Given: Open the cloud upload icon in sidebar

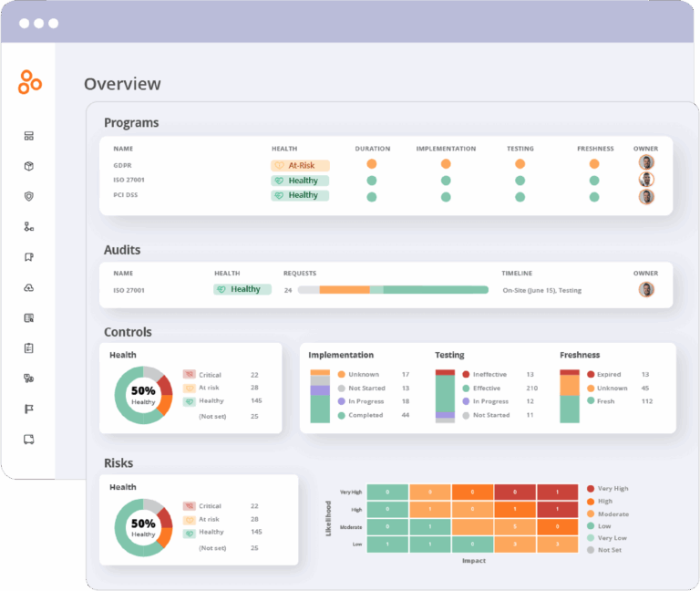Looking at the screenshot, I should click(29, 287).
